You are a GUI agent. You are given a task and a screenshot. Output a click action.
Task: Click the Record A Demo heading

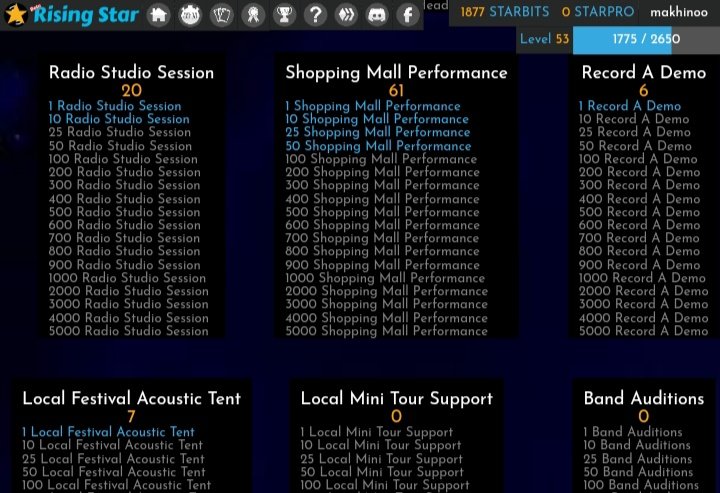644,73
